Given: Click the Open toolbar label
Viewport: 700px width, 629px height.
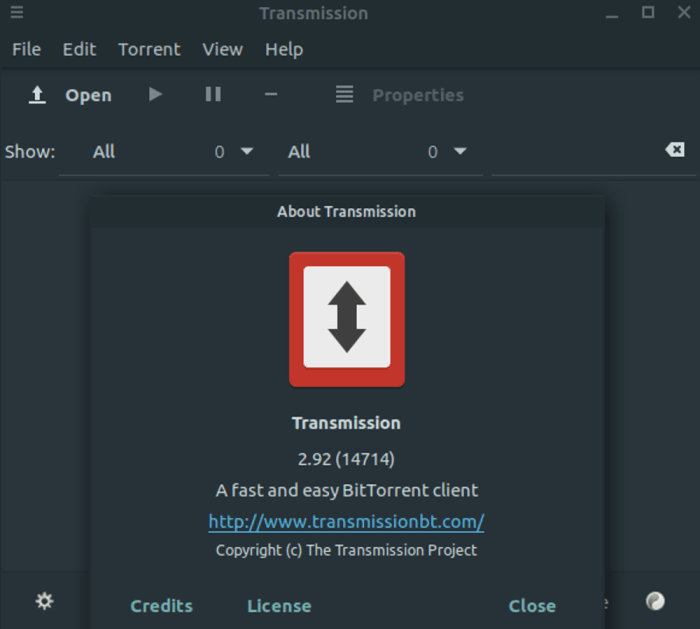Looking at the screenshot, I should tap(88, 95).
